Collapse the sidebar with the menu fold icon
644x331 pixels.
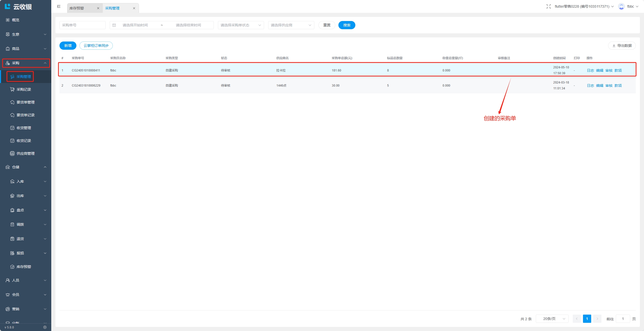click(59, 6)
